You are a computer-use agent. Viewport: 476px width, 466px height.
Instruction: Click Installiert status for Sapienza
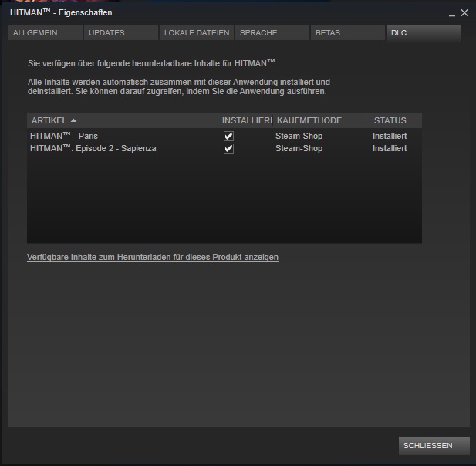390,148
